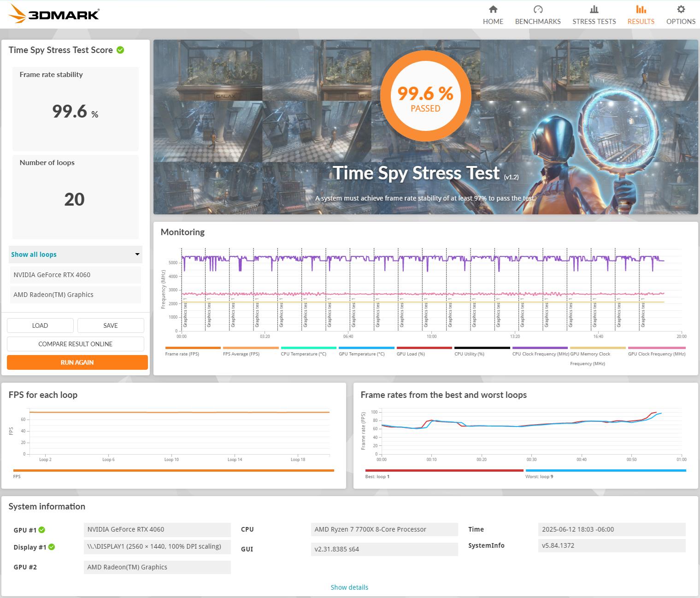Screen dimensions: 700x598
Task: Open the Options gear icon
Action: point(681,9)
